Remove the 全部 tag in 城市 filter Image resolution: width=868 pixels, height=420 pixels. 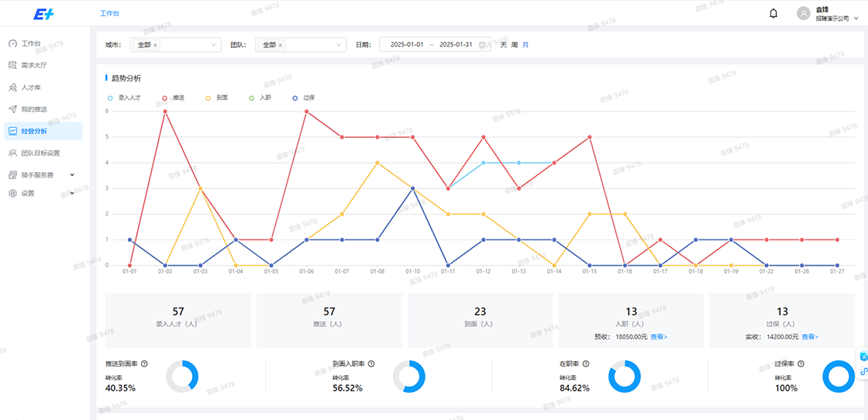tap(156, 45)
